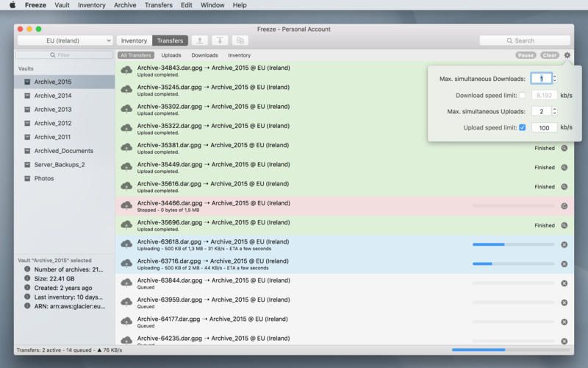Remove queued Archive-63844.dar.gpg from transfers
Image resolution: width=588 pixels, height=368 pixels.
564,283
